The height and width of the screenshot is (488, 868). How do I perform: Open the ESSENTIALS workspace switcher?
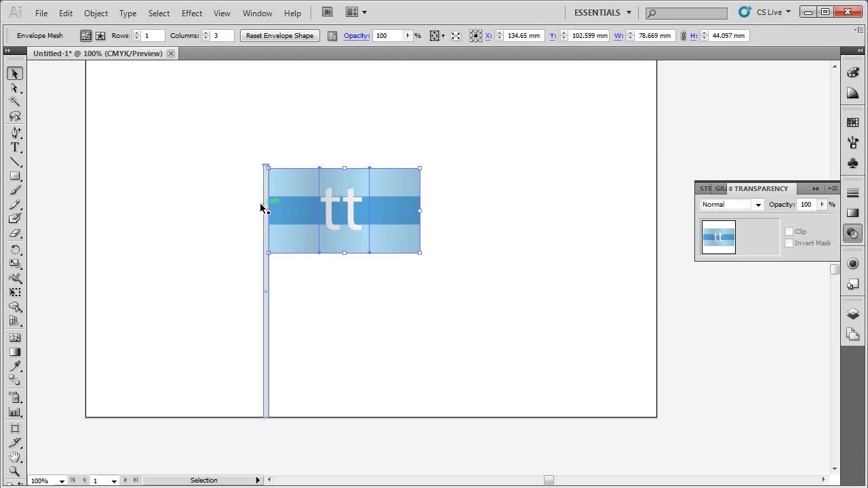click(x=602, y=12)
